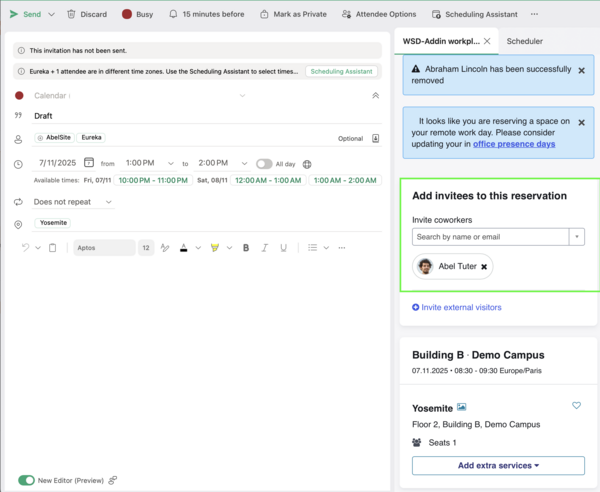This screenshot has height=492, width=600.
Task: Set the 15 minutes before reminder
Action: pos(207,14)
